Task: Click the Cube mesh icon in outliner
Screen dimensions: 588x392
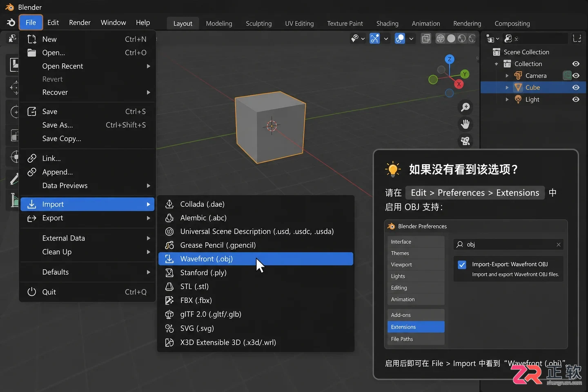Action: click(x=518, y=87)
